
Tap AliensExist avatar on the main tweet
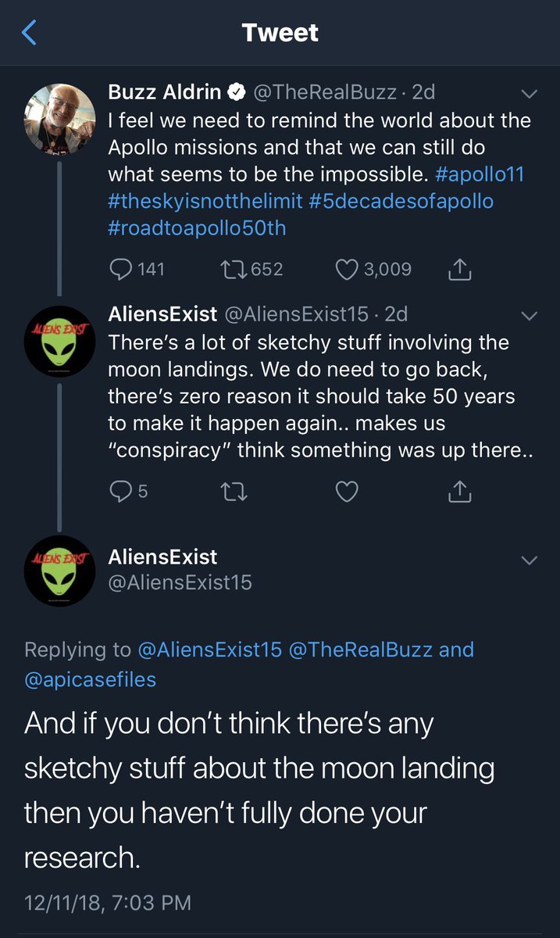pos(60,571)
